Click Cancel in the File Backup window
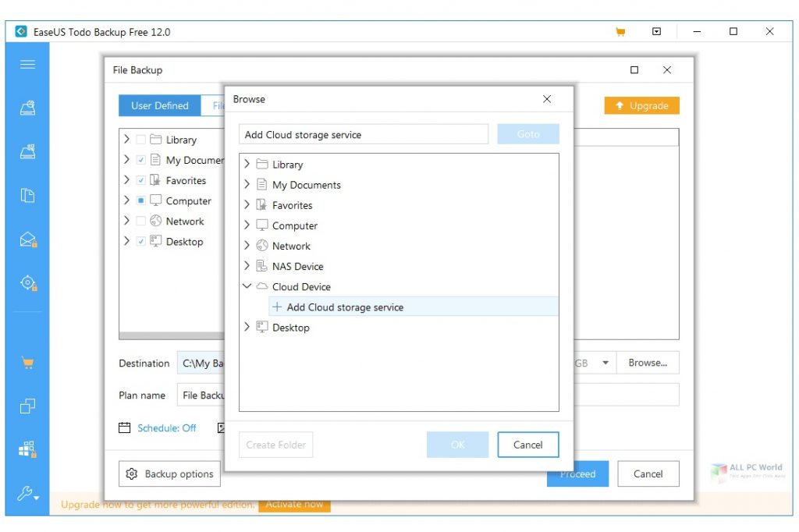The height and width of the screenshot is (532, 799). point(648,474)
